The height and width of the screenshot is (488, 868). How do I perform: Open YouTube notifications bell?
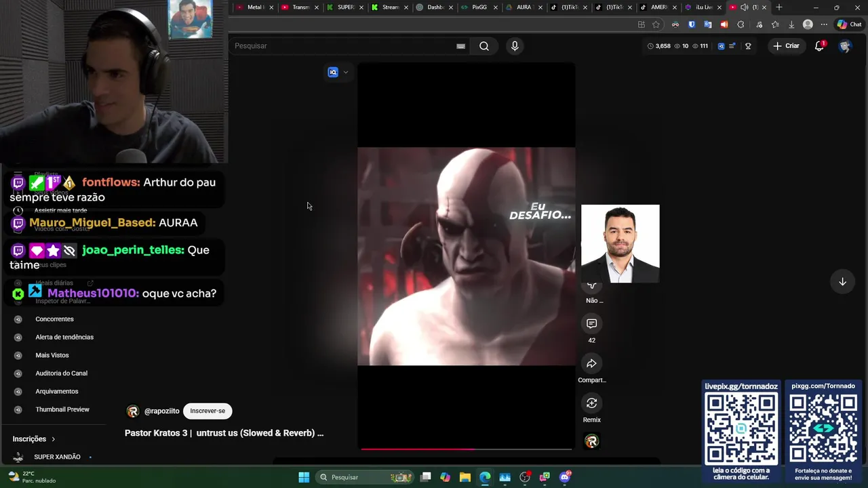[x=819, y=46]
